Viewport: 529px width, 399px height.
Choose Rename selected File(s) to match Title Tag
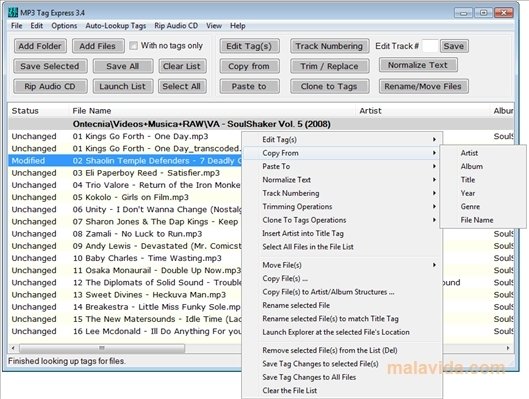[x=342, y=319]
